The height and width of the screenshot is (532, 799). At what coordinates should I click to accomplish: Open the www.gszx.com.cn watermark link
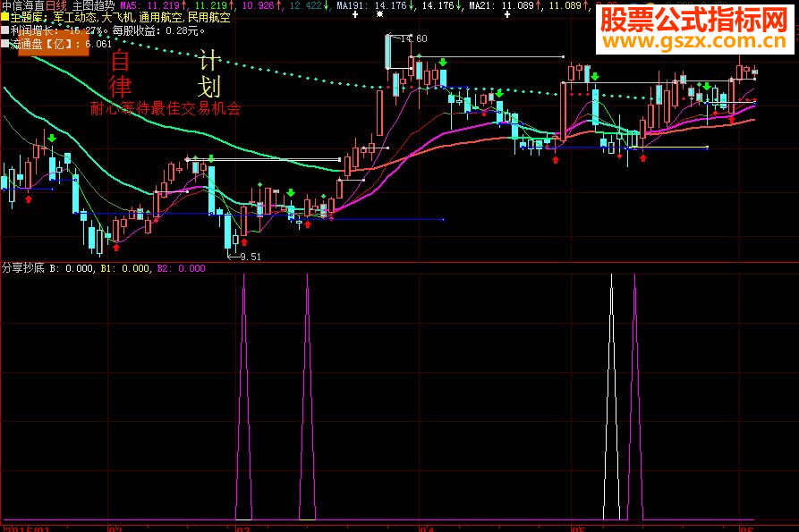[694, 41]
